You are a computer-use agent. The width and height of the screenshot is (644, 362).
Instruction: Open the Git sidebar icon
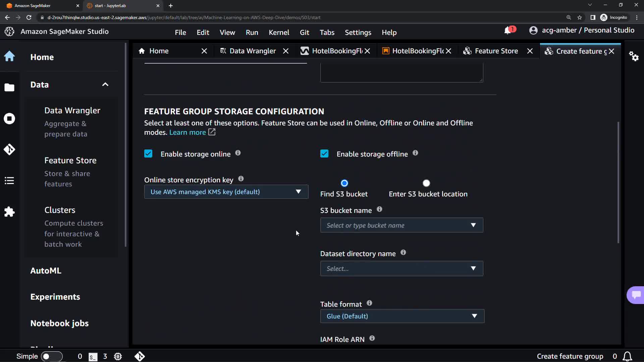pos(9,149)
